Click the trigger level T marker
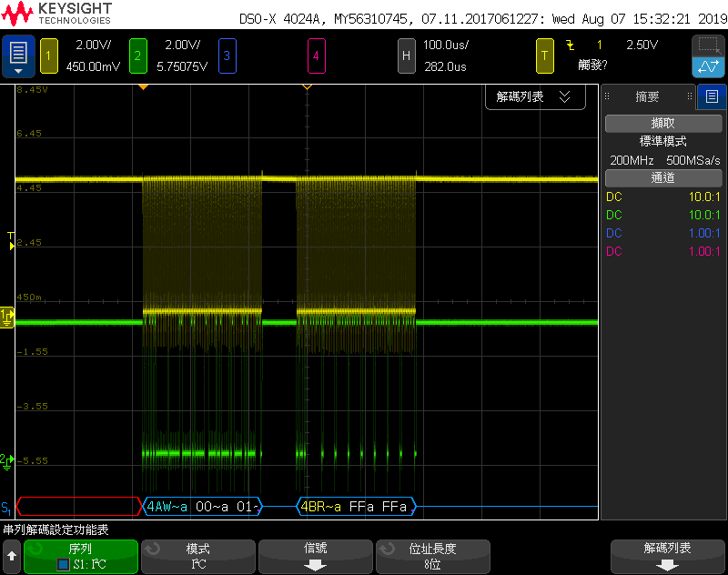 11,241
